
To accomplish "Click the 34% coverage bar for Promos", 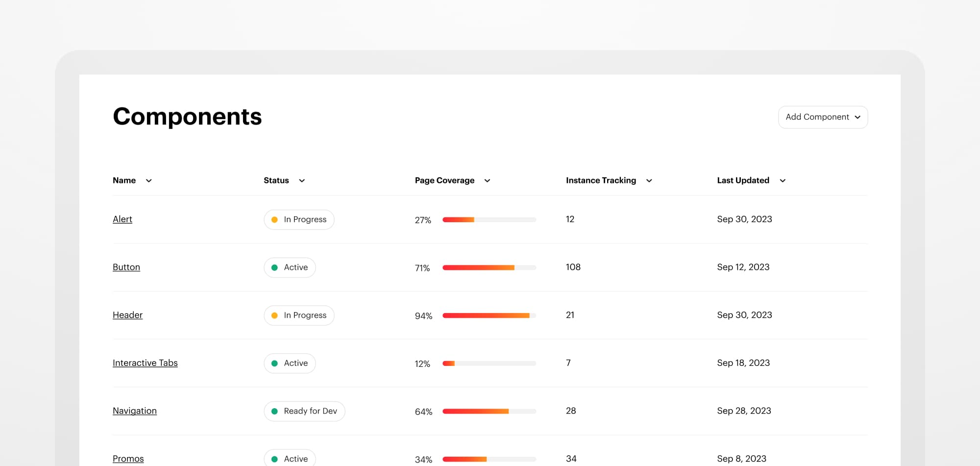I will tap(489, 459).
